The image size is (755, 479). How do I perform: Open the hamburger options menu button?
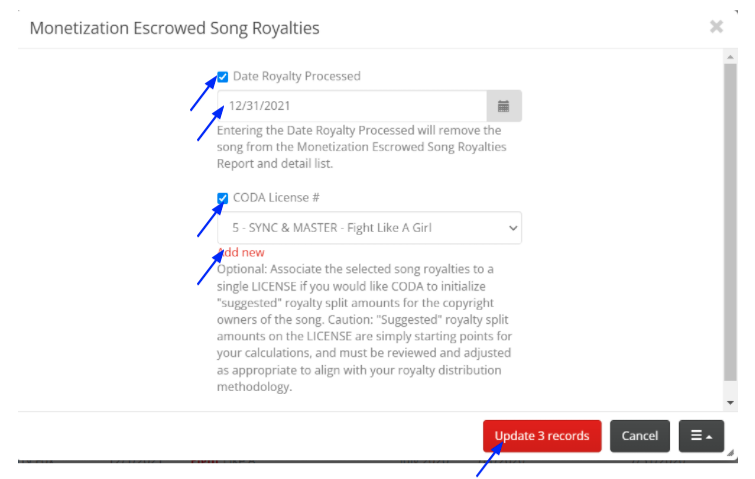(x=701, y=436)
